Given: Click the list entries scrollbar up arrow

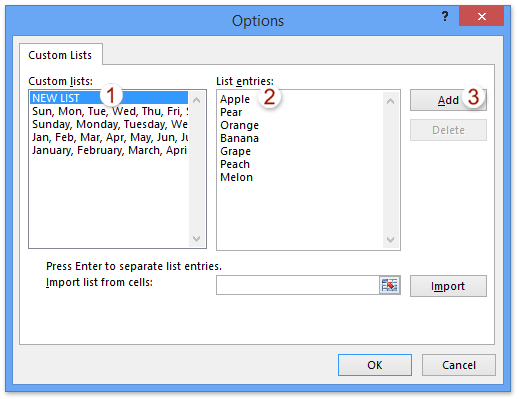Looking at the screenshot, I should point(391,101).
